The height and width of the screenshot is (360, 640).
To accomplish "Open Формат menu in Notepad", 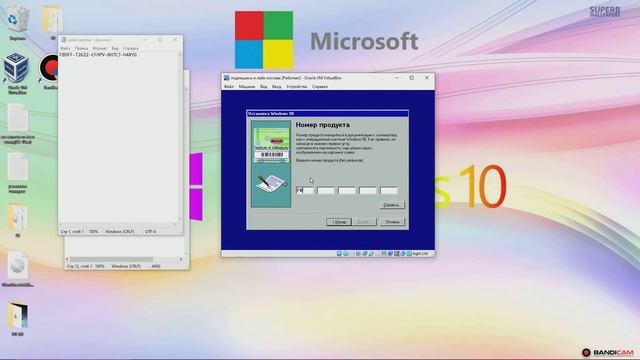I will (x=100, y=48).
